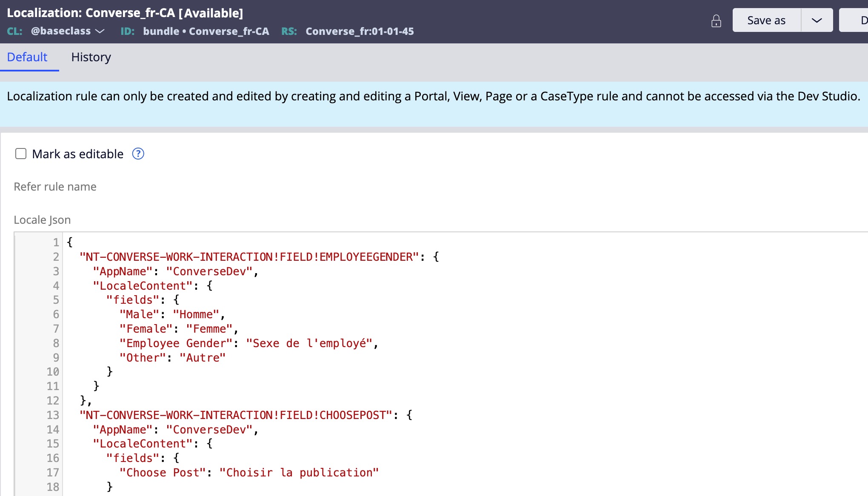868x496 pixels.
Task: Click the lock icon in the header
Action: [x=716, y=21]
